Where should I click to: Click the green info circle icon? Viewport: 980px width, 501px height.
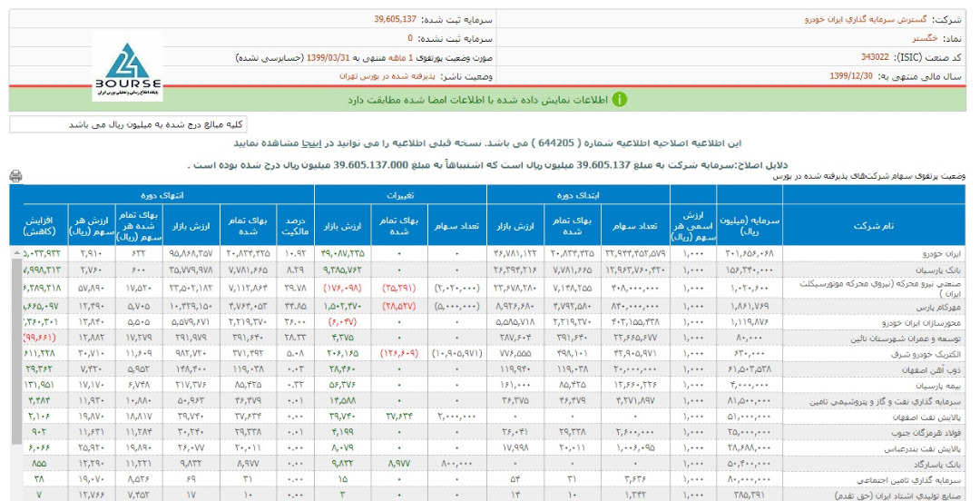point(619,100)
